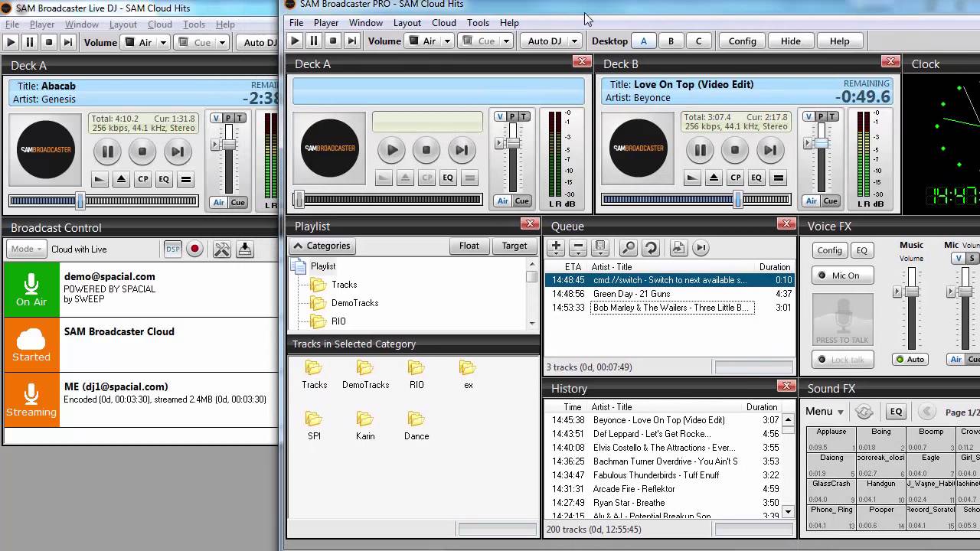980x551 pixels.
Task: Open the Auto DJ dropdown arrow in PRO
Action: (574, 41)
